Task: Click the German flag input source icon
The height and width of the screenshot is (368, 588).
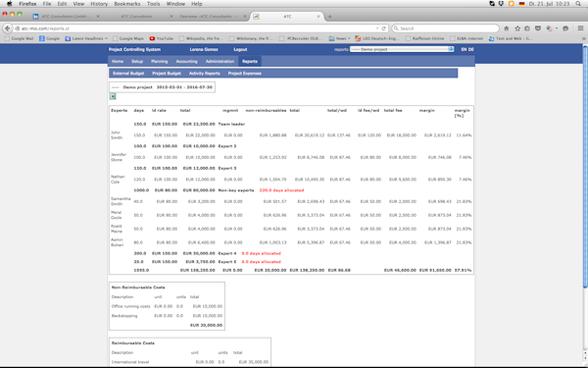Action: pos(521,4)
